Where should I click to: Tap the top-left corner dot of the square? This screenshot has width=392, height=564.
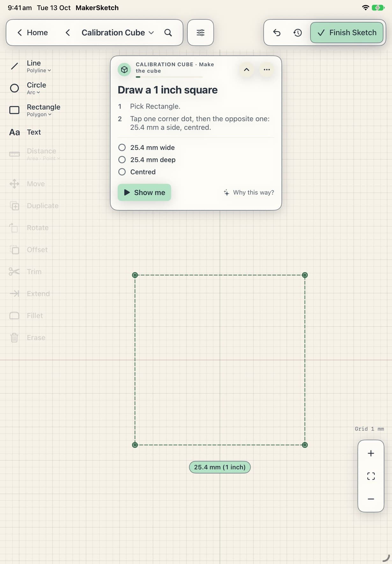[x=135, y=275]
